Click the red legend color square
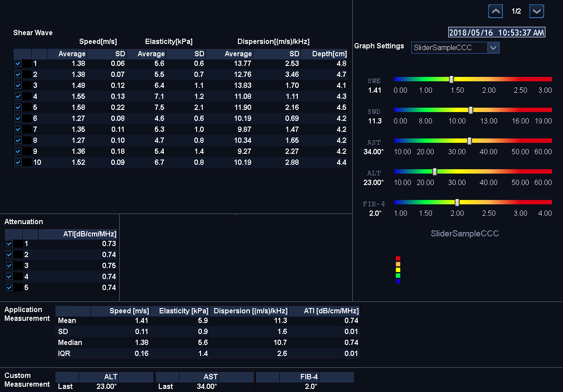This screenshot has height=392, width=563. (x=398, y=258)
